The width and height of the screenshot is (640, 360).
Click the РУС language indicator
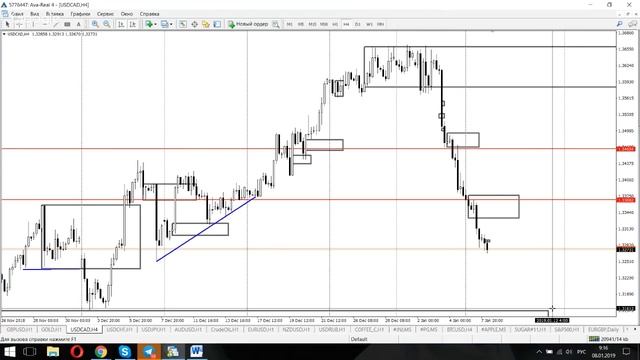(x=582, y=352)
